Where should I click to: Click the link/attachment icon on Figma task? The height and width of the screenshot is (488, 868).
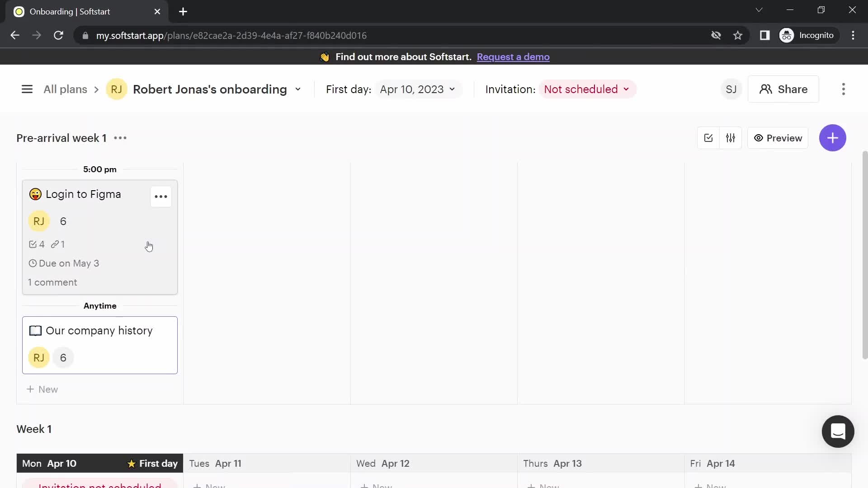coord(55,244)
